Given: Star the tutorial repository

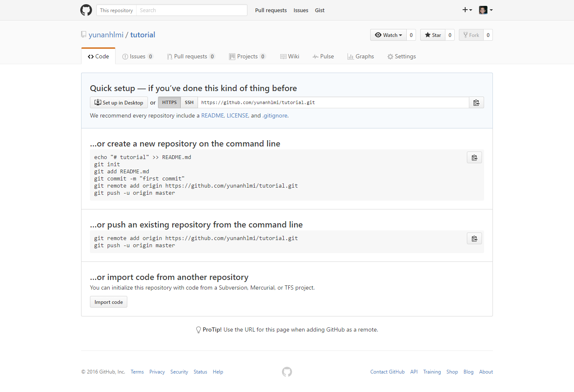Looking at the screenshot, I should tap(432, 35).
